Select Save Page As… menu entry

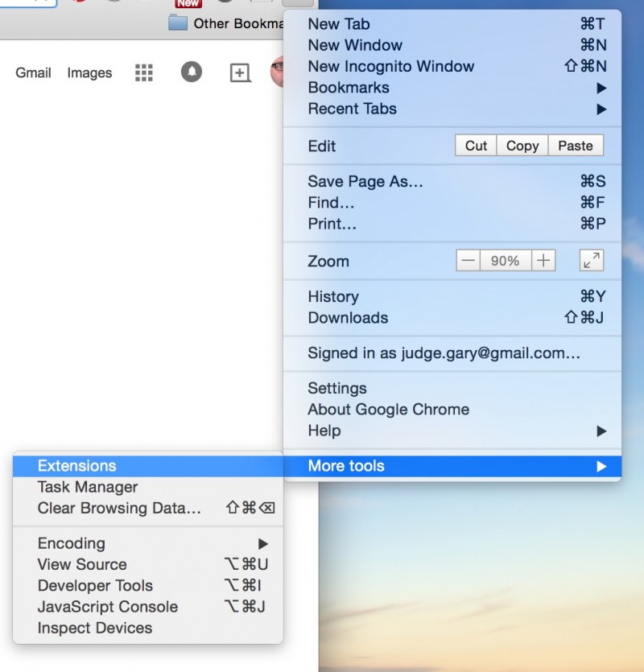(x=452, y=181)
